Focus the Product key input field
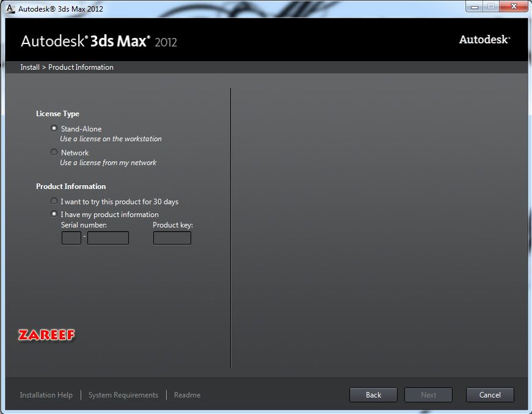The height and width of the screenshot is (414, 532). point(172,238)
